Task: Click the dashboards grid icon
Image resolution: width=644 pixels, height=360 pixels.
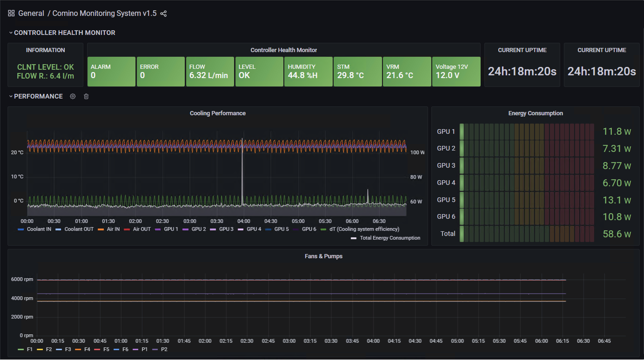Action: (11, 13)
